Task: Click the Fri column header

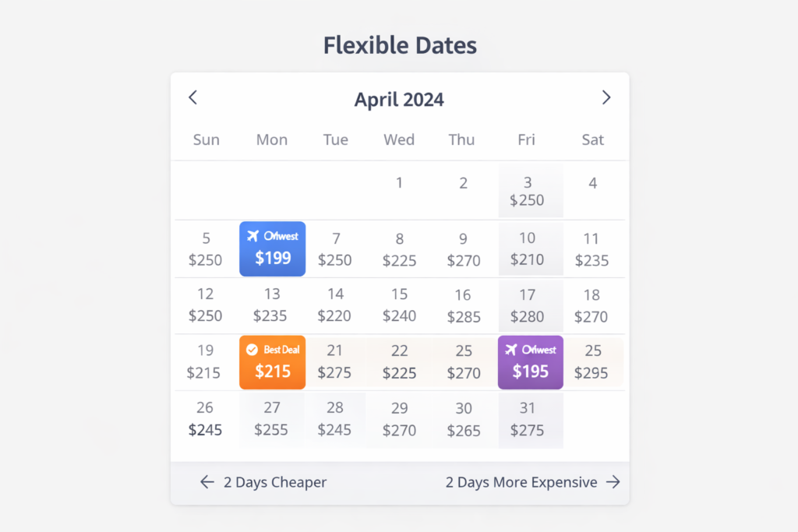Action: [527, 139]
